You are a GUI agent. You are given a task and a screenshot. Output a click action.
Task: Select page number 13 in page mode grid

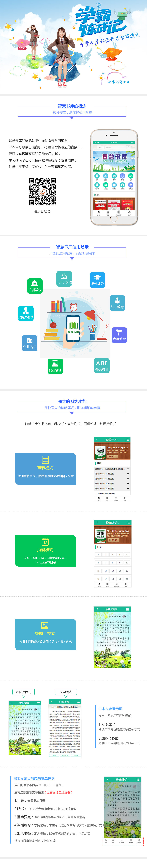[x=113, y=571]
